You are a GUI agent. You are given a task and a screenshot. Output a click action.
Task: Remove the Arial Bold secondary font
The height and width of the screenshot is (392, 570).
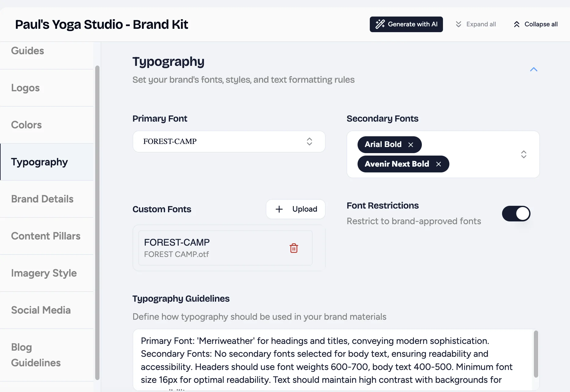click(x=411, y=145)
